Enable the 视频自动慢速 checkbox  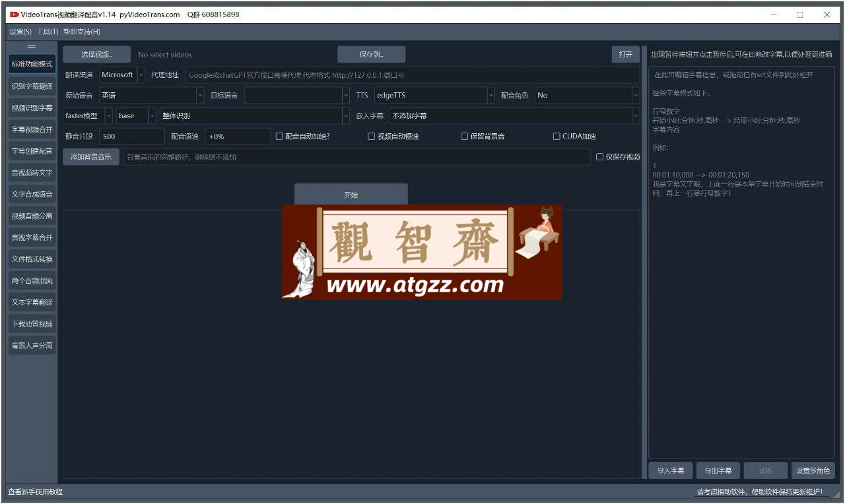393,137
